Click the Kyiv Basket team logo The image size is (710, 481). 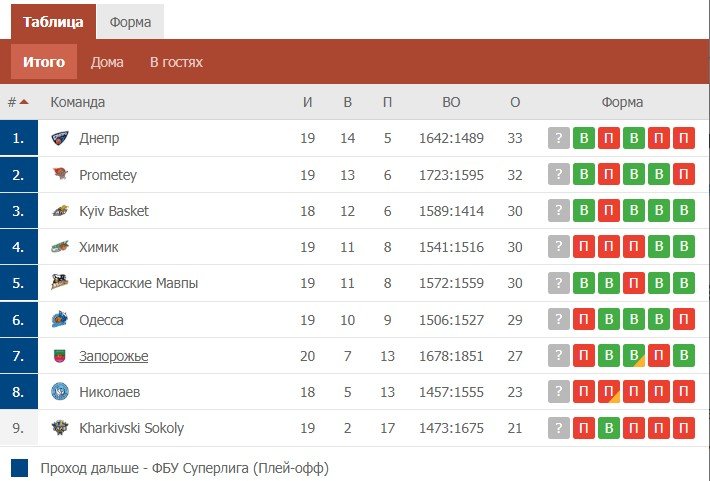(60, 211)
